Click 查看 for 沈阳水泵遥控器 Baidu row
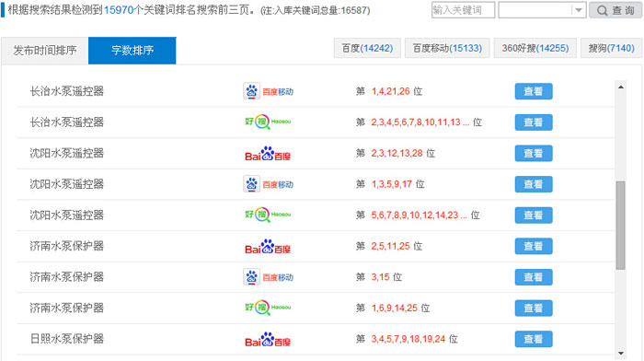Screen dimensions: 644x361 pyautogui.click(x=534, y=154)
